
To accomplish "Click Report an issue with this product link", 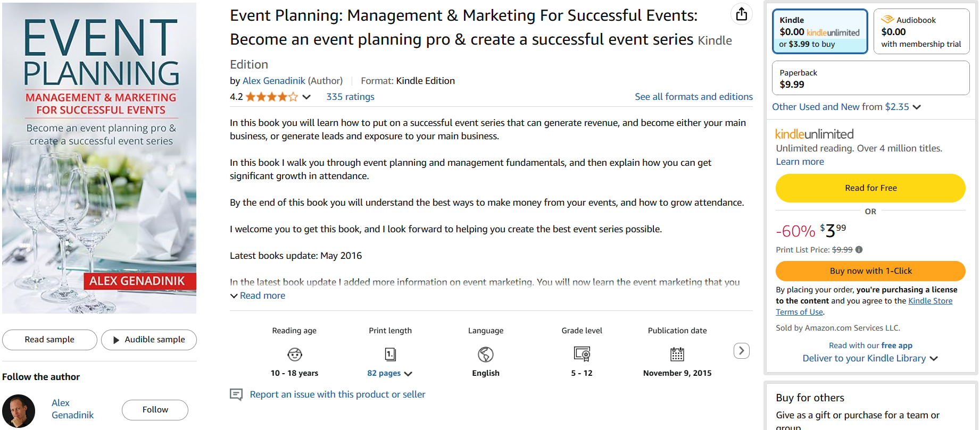I will tap(337, 394).
